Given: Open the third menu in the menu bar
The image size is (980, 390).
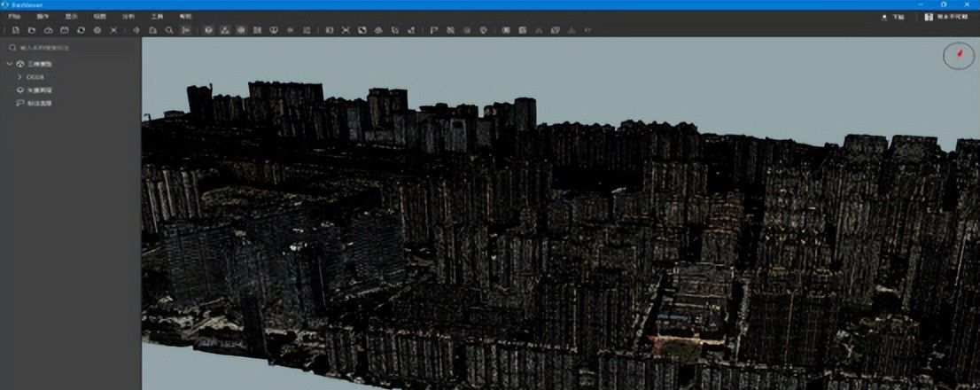Looking at the screenshot, I should pos(71,17).
